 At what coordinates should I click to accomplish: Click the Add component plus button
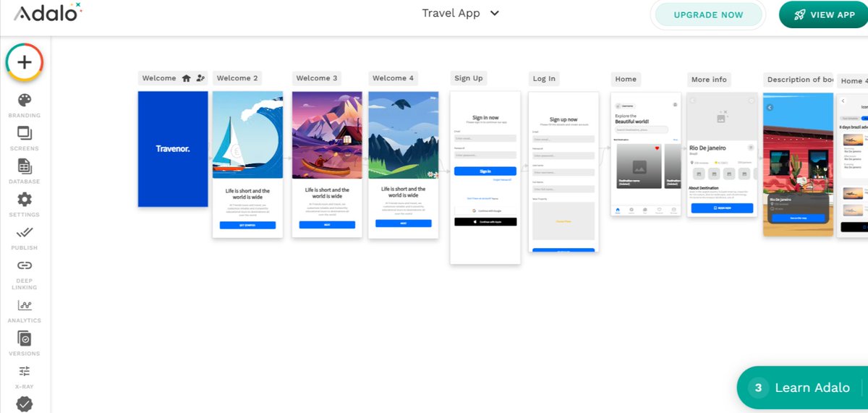[x=25, y=62]
